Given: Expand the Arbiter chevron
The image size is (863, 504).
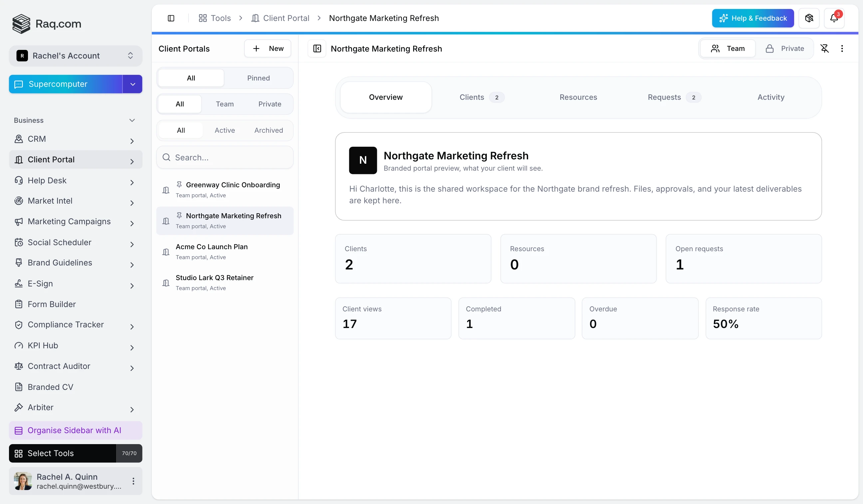Looking at the screenshot, I should [x=132, y=409].
